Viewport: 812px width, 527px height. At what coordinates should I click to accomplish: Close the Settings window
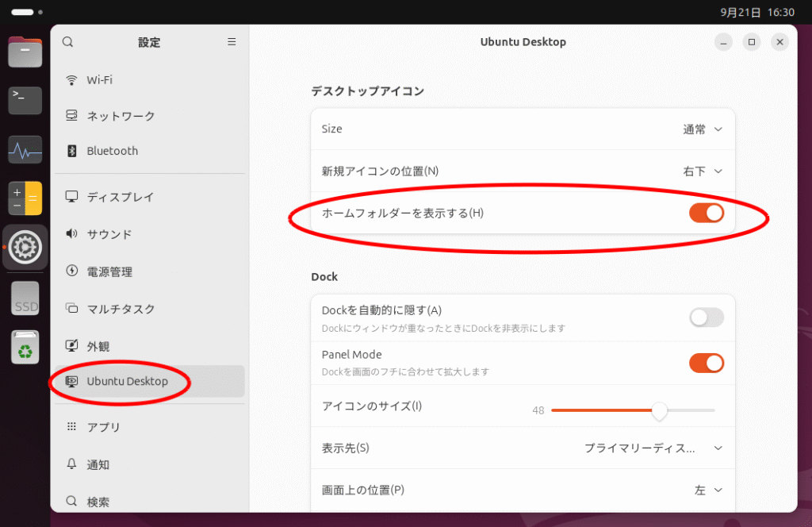click(779, 42)
